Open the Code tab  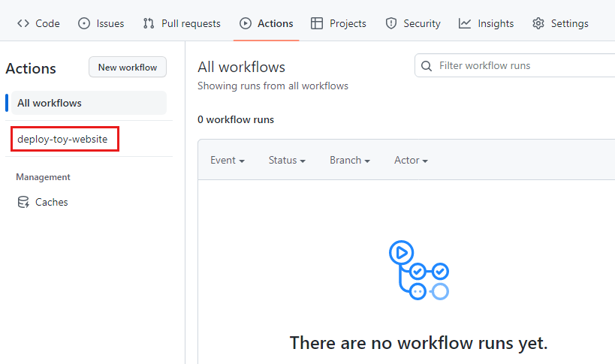[38, 23]
